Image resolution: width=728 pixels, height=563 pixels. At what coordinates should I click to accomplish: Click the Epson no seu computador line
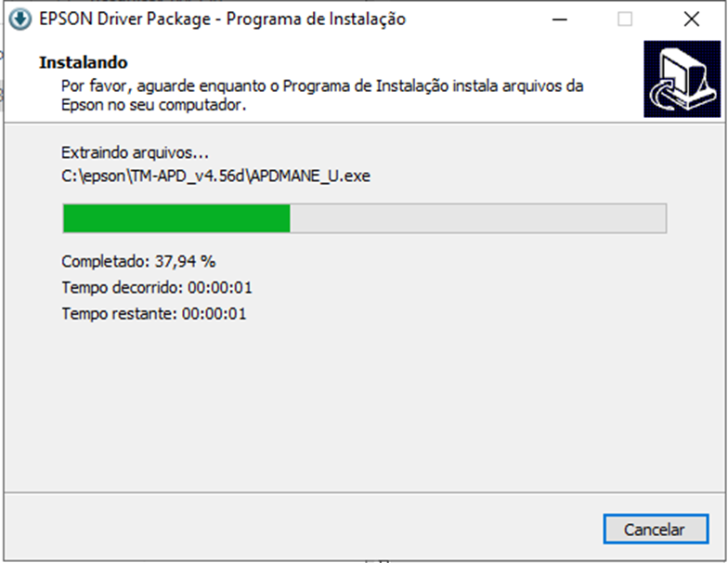pyautogui.click(x=154, y=105)
